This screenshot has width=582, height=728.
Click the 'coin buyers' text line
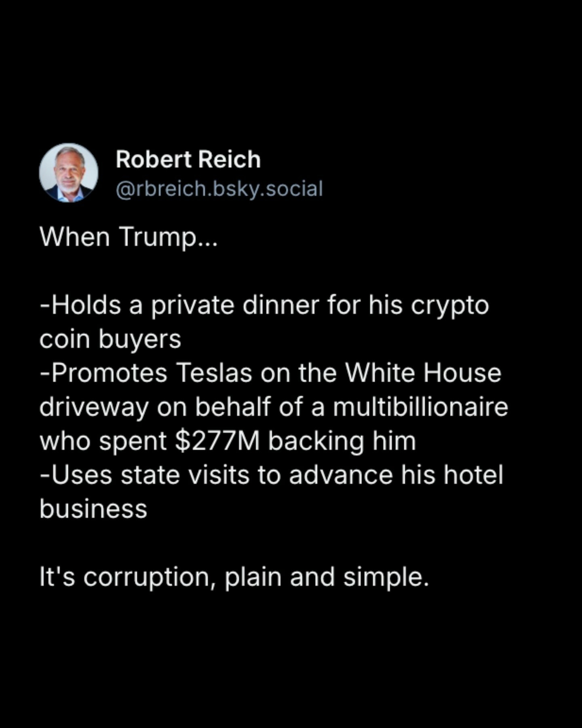pyautogui.click(x=110, y=339)
